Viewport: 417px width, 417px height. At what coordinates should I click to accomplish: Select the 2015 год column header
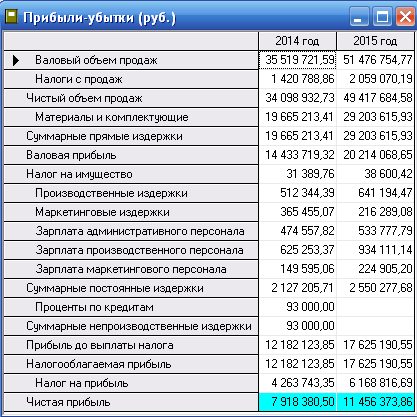click(375, 41)
